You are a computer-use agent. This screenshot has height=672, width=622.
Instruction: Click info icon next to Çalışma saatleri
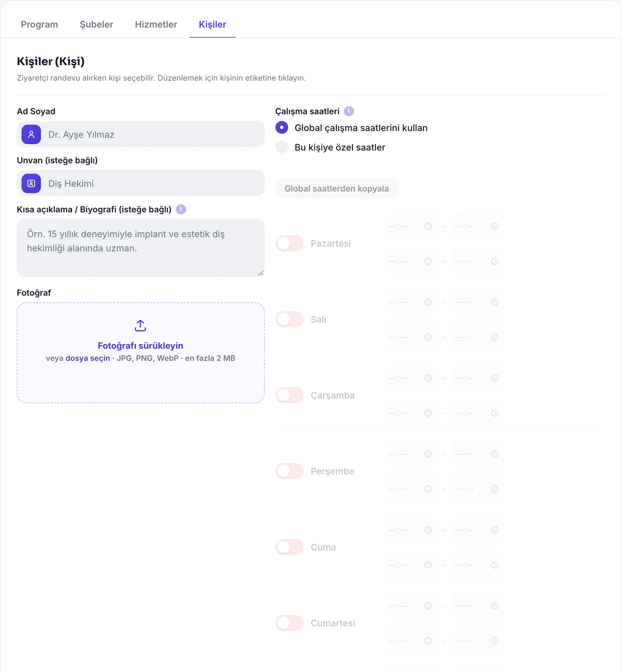click(349, 111)
